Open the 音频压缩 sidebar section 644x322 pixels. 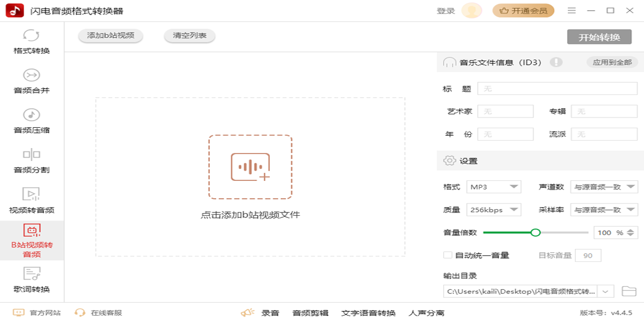pos(32,121)
